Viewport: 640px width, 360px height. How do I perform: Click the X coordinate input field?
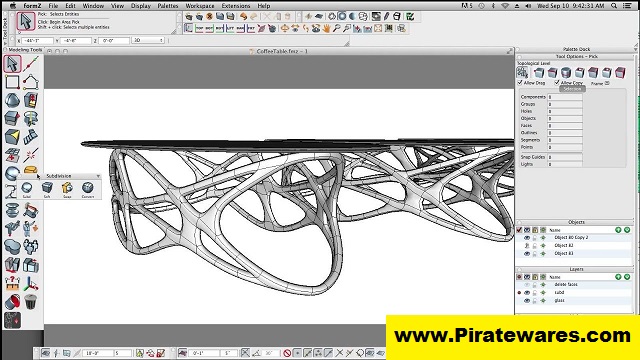[37, 40]
